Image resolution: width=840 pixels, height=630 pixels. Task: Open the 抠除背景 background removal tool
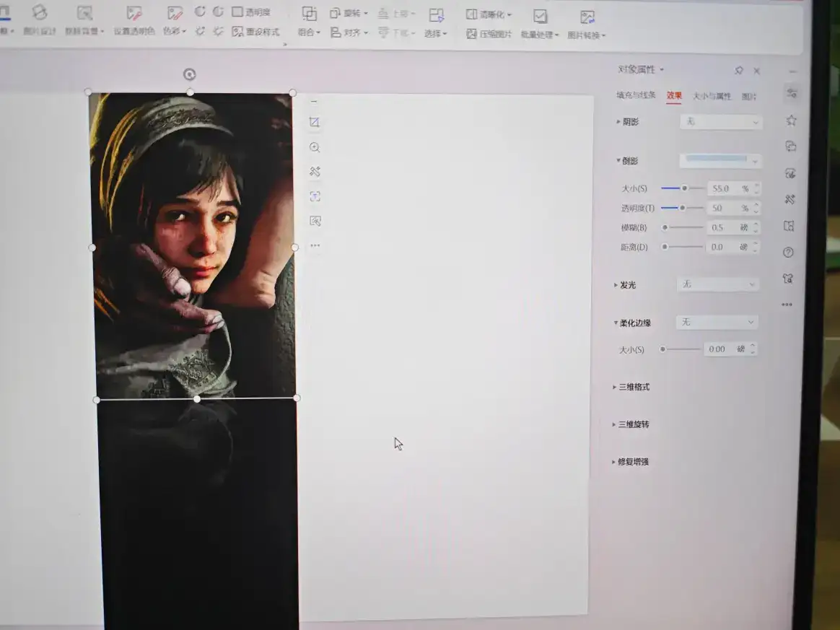(x=84, y=19)
